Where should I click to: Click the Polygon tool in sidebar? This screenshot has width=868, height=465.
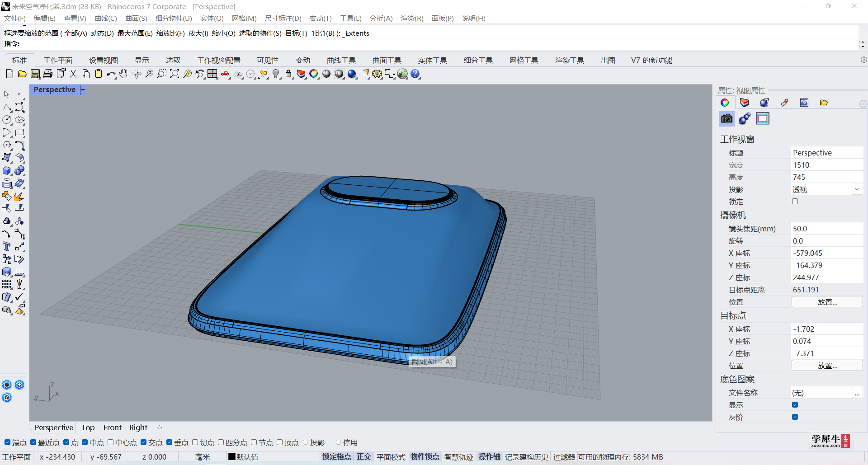point(7,146)
